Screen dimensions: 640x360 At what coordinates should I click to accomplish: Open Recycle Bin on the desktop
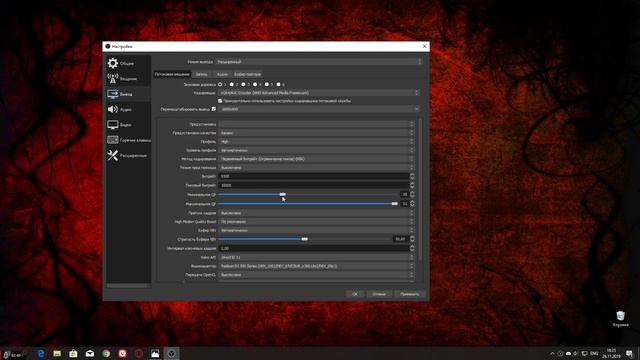(620, 318)
